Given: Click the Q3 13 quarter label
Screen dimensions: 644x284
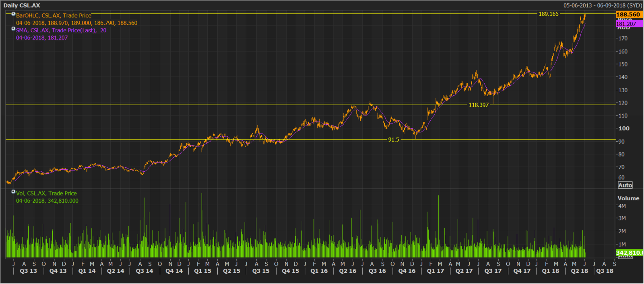Looking at the screenshot, I should click(x=28, y=271).
